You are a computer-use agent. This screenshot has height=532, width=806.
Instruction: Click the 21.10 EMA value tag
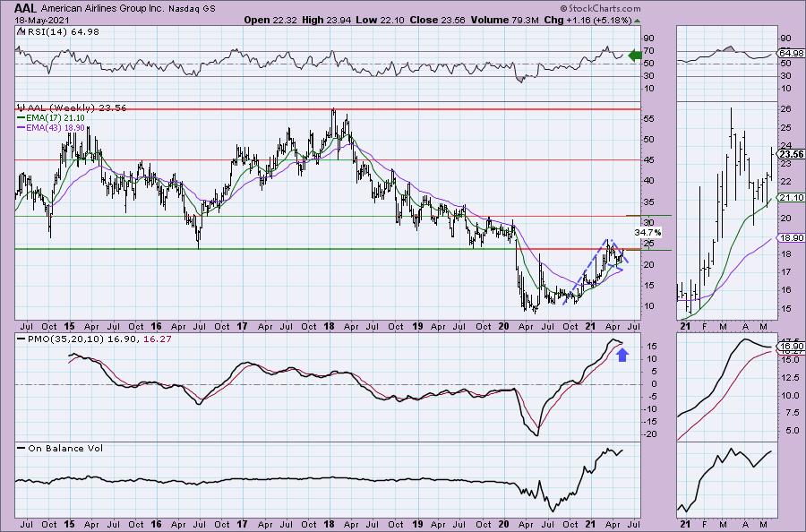click(792, 198)
